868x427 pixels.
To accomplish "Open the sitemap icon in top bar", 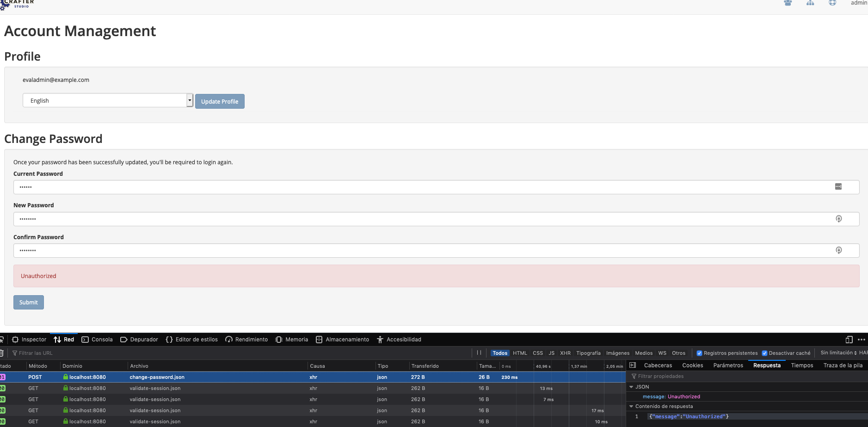I will click(810, 3).
